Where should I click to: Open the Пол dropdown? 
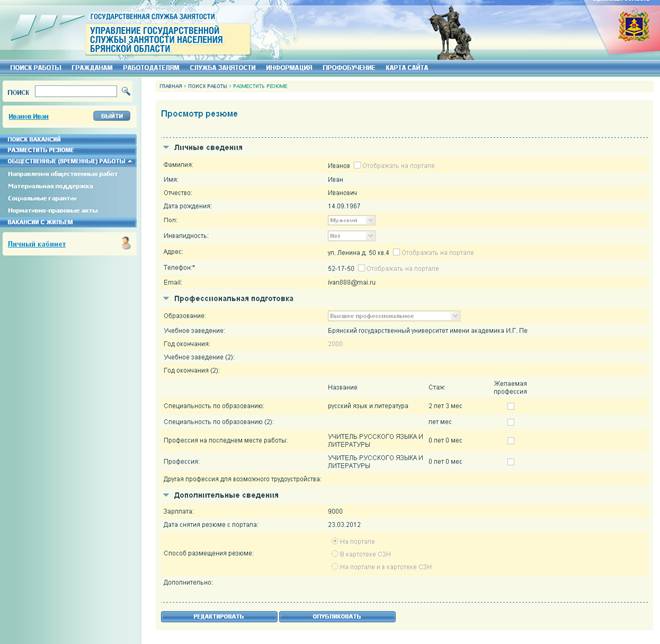point(351,220)
